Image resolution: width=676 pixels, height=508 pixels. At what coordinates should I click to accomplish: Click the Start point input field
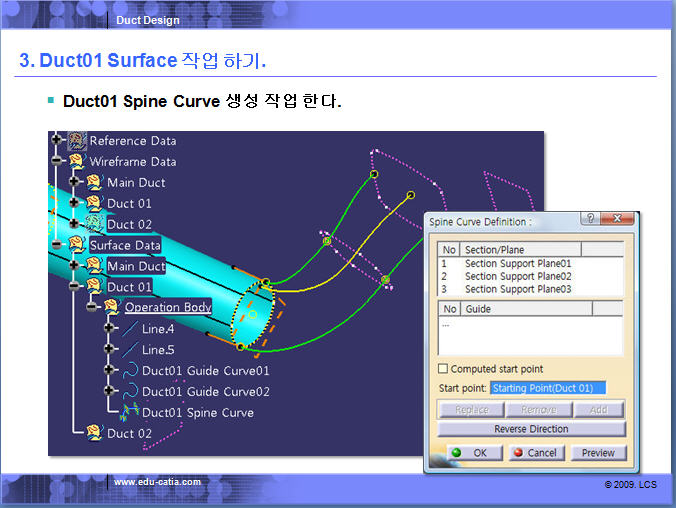pyautogui.click(x=548, y=388)
